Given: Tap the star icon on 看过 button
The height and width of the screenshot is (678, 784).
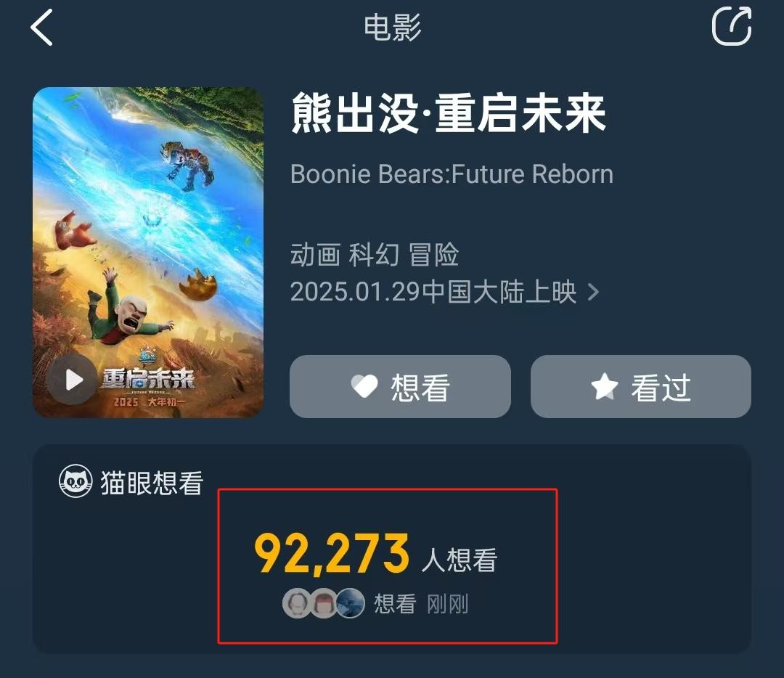Looking at the screenshot, I should point(605,386).
